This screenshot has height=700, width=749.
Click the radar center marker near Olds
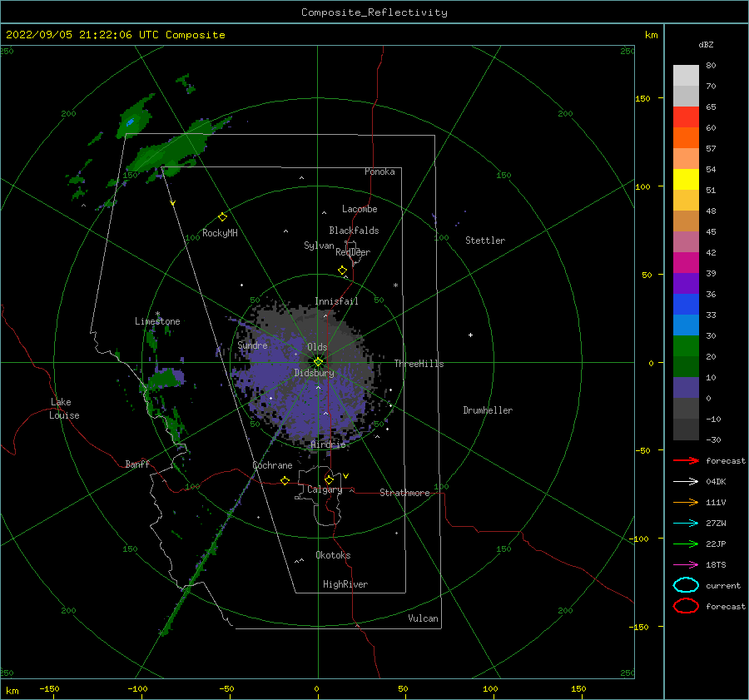[318, 362]
